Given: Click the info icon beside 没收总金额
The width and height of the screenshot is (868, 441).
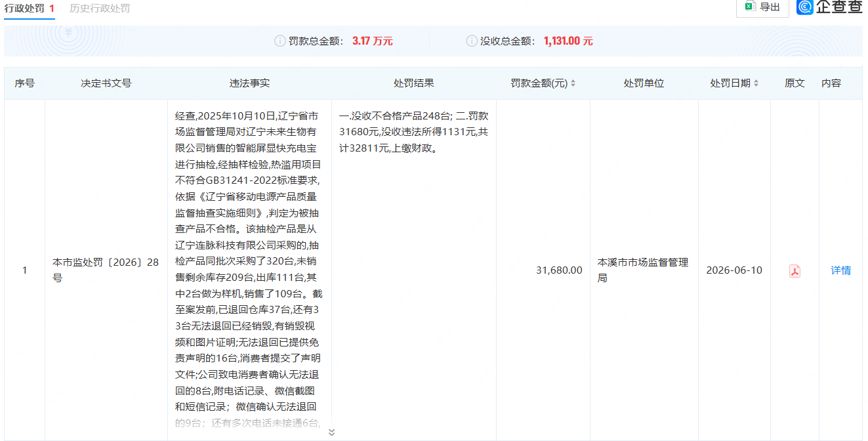Looking at the screenshot, I should (471, 41).
